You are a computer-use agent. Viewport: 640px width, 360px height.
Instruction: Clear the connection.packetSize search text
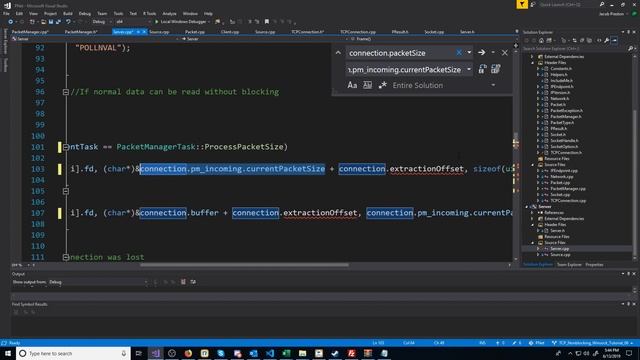tap(459, 53)
